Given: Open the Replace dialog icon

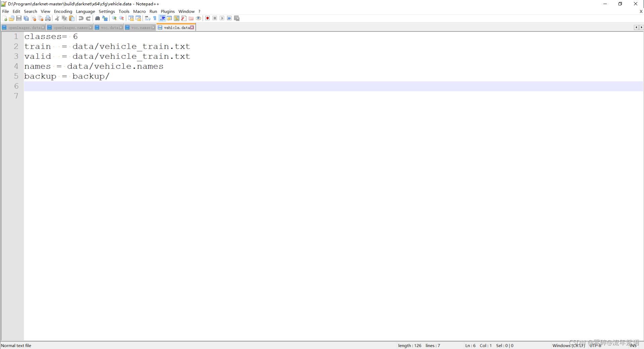Looking at the screenshot, I should click(105, 18).
